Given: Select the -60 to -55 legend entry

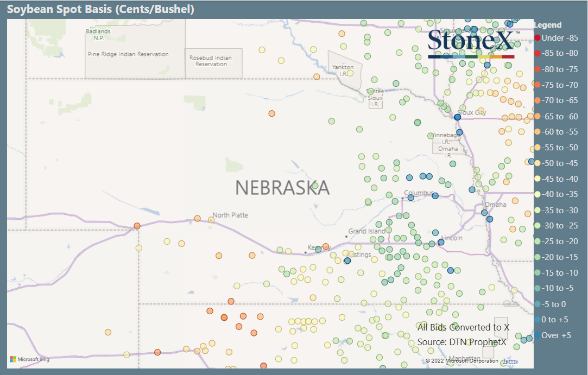Looking at the screenshot, I should point(557,132).
